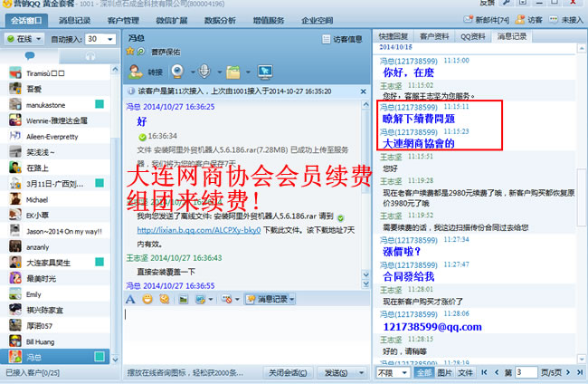Open the 访客 visitors icon

pos(520,20)
